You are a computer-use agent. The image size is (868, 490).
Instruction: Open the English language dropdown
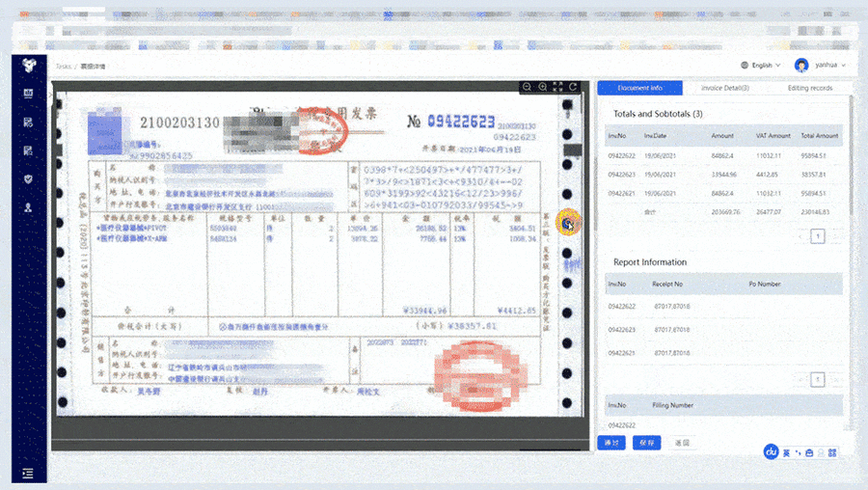point(766,66)
